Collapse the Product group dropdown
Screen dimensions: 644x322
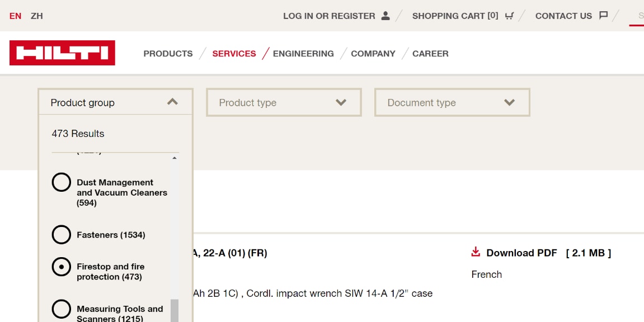pyautogui.click(x=115, y=102)
